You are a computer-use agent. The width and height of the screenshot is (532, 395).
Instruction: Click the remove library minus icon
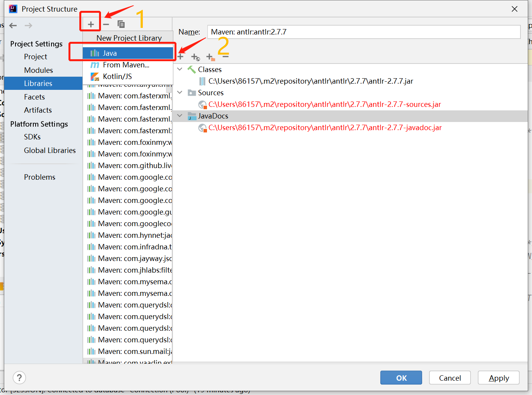pyautogui.click(x=106, y=24)
